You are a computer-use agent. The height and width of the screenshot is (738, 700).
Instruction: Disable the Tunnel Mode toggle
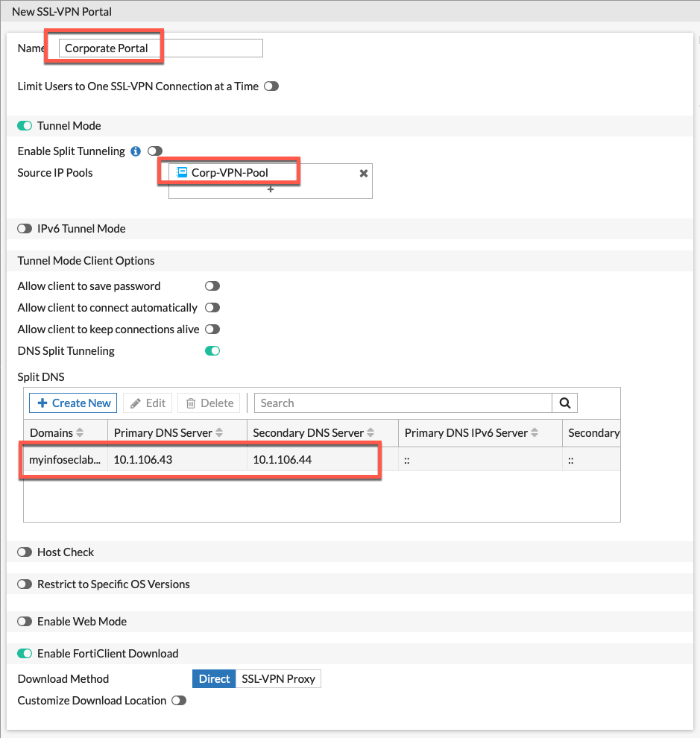(25, 126)
